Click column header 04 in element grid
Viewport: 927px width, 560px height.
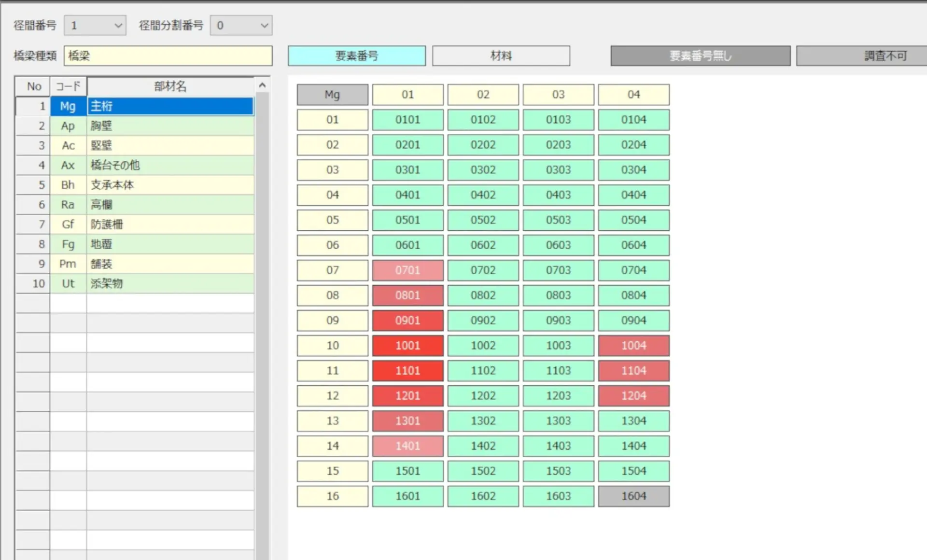(634, 95)
